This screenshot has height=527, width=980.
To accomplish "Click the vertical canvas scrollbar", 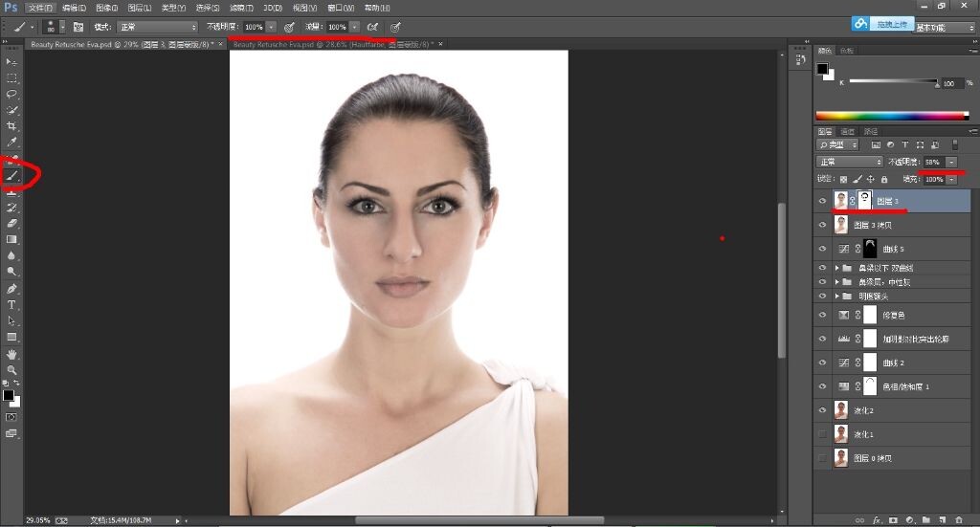I will (781, 281).
